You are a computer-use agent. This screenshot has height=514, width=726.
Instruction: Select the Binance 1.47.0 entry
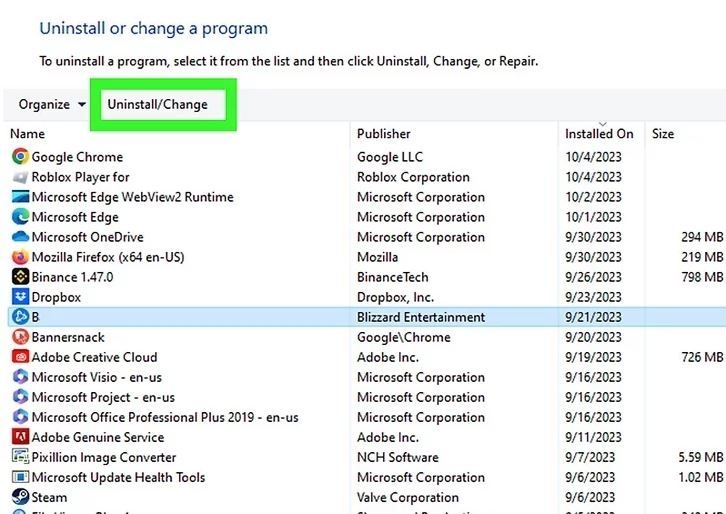click(72, 277)
